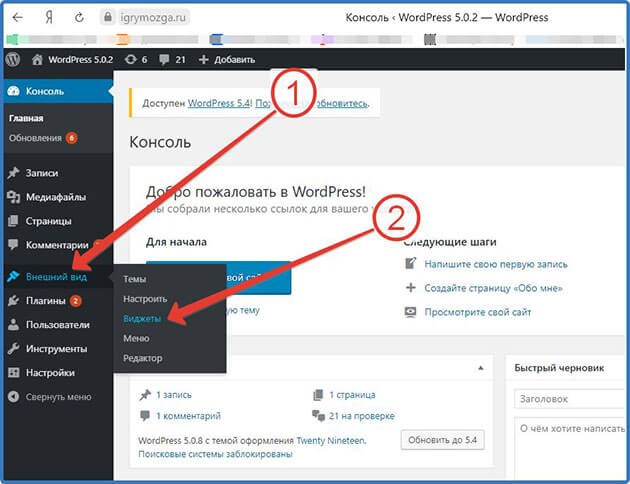The width and height of the screenshot is (630, 484).
Task: Open Добавить in admin bar
Action: [234, 59]
